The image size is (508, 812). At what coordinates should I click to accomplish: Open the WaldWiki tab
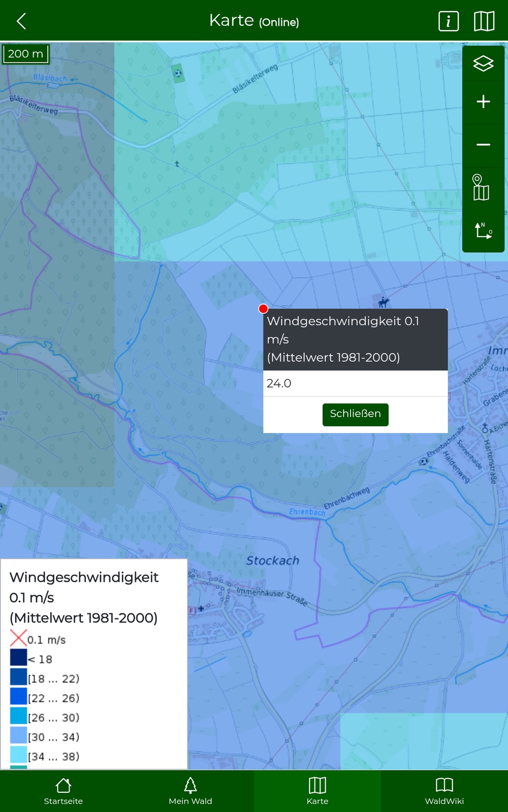444,791
